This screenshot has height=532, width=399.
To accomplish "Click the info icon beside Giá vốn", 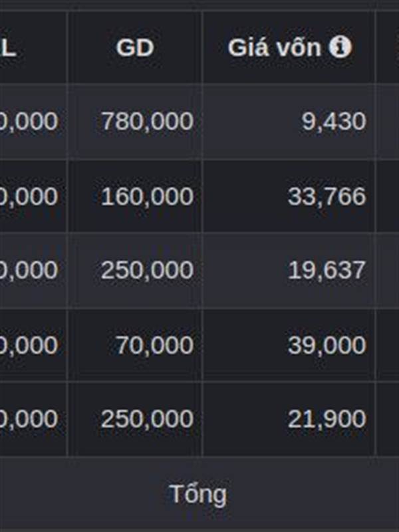I will [340, 47].
